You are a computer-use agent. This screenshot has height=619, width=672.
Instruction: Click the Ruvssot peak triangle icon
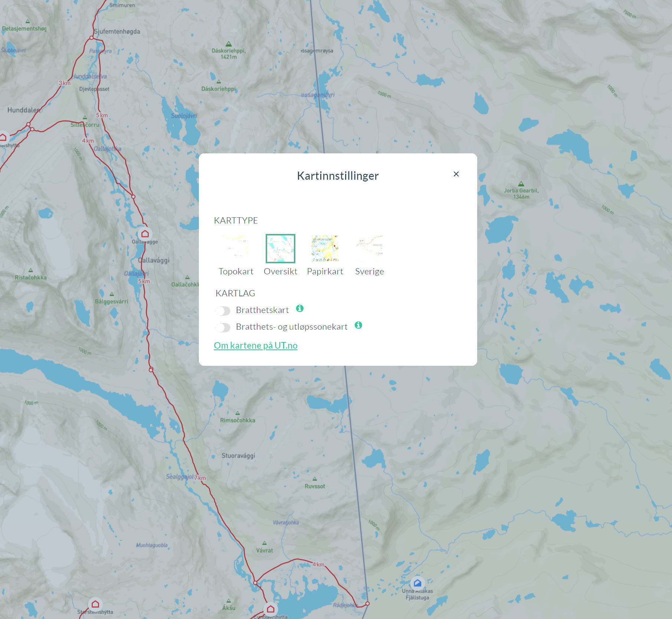pos(315,479)
